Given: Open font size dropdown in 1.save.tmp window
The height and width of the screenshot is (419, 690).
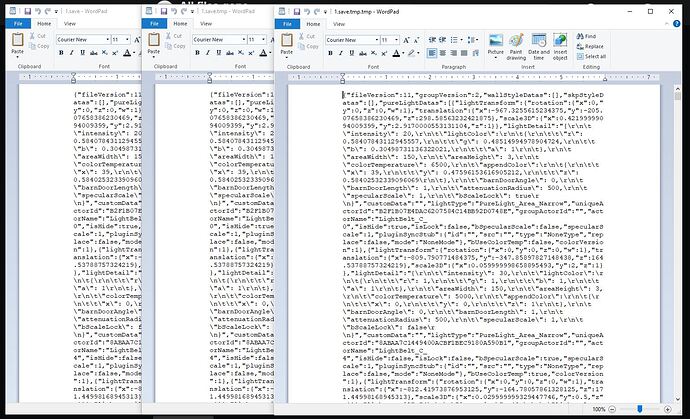Looking at the screenshot, I should (264, 40).
